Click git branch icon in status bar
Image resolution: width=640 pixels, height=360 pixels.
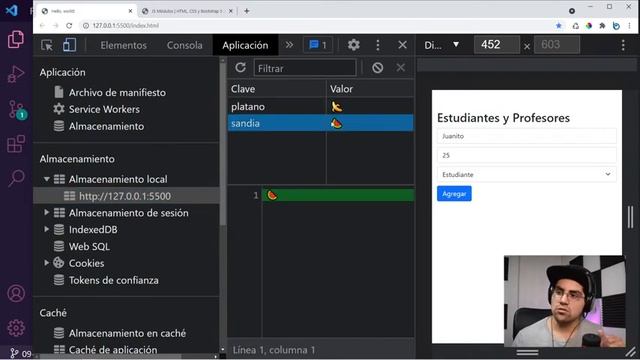[x=14, y=353]
